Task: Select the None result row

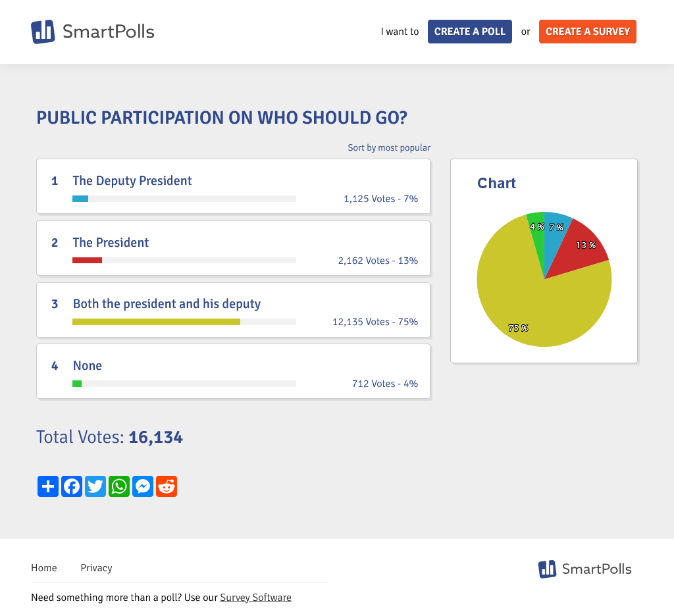Action: pos(233,371)
